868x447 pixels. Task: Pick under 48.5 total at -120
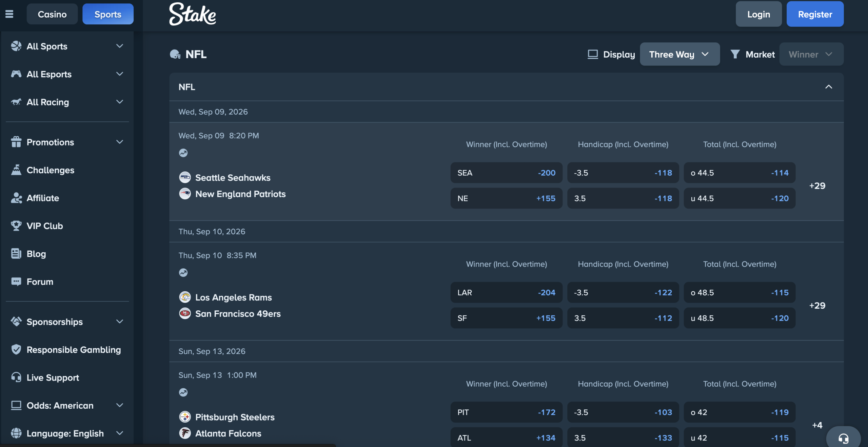pyautogui.click(x=739, y=318)
